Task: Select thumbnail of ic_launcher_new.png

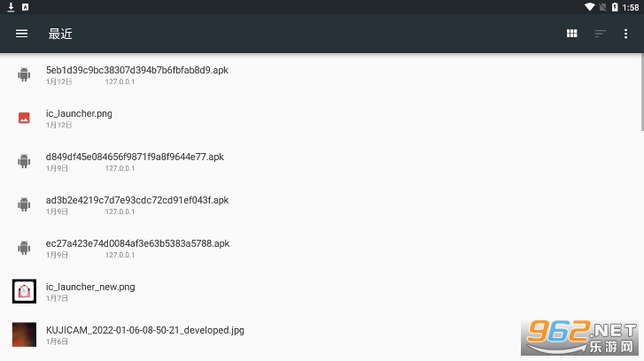Action: pos(24,291)
